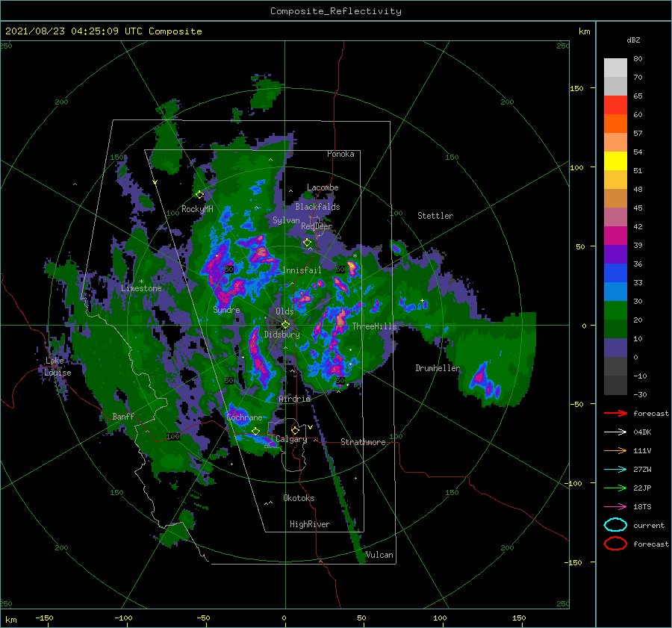Click the magenta 18TS arrow legend icon

[x=615, y=507]
